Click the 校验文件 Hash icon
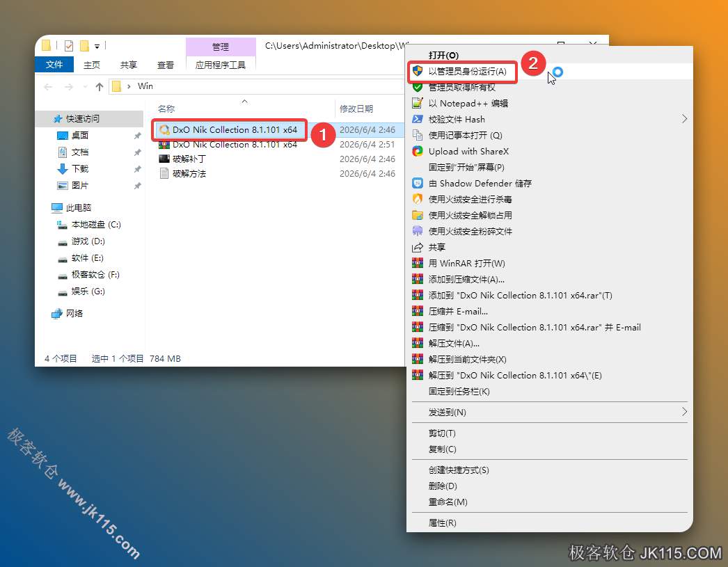The height and width of the screenshot is (567, 728). [418, 119]
